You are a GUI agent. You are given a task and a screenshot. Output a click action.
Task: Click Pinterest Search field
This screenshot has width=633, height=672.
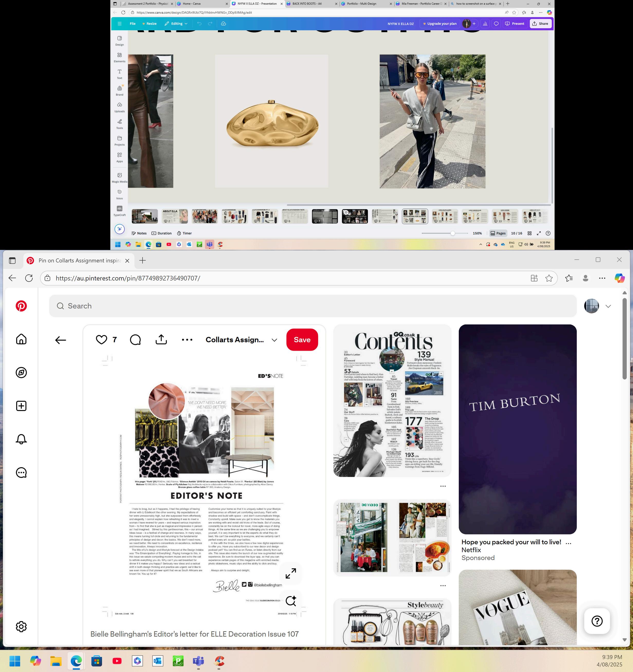click(313, 306)
